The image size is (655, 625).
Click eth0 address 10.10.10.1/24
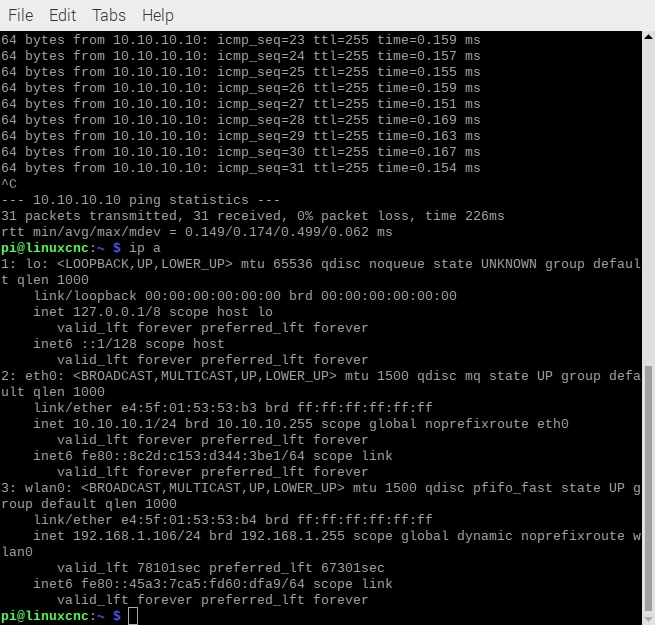pos(125,424)
